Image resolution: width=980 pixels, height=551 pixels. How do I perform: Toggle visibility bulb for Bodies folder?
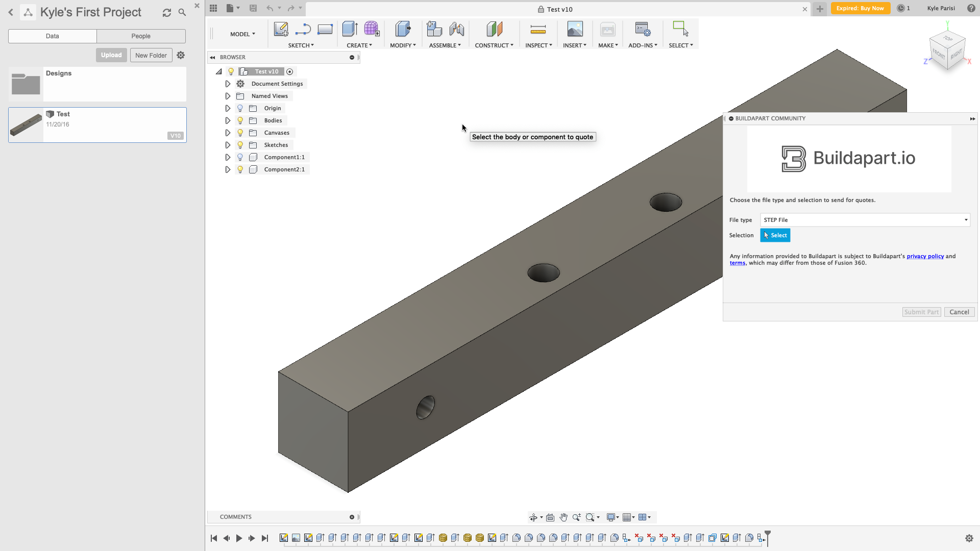240,120
